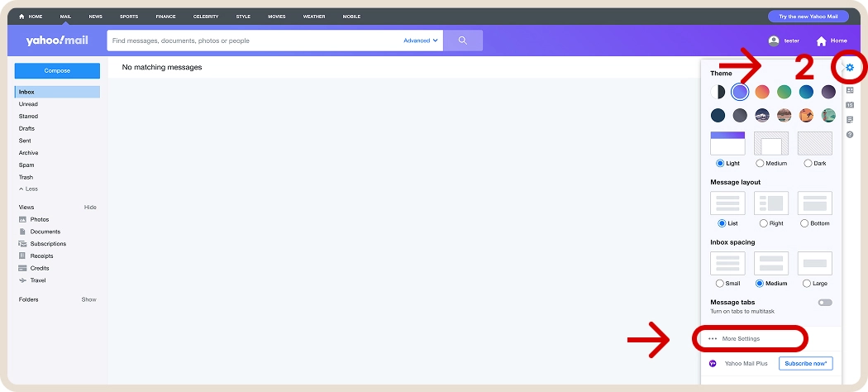The image size is (868, 392).
Task: Open CELEBRITY in top navigation
Action: (x=206, y=17)
